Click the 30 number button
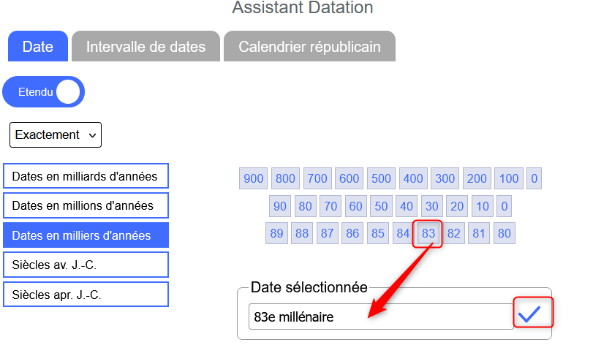This screenshot has width=593, height=364. pos(431,206)
